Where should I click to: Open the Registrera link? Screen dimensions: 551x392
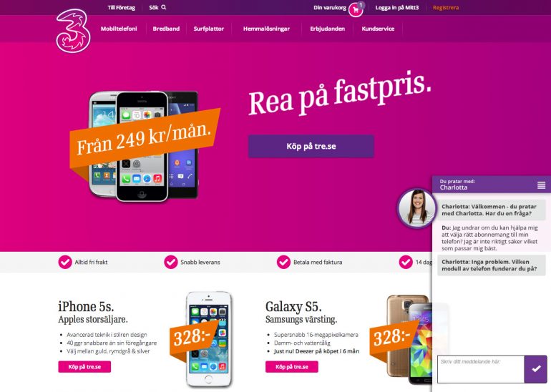click(x=446, y=7)
